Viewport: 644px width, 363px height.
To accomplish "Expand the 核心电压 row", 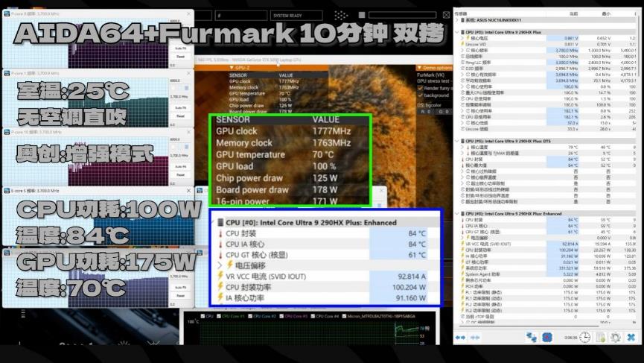I will pyautogui.click(x=462, y=38).
